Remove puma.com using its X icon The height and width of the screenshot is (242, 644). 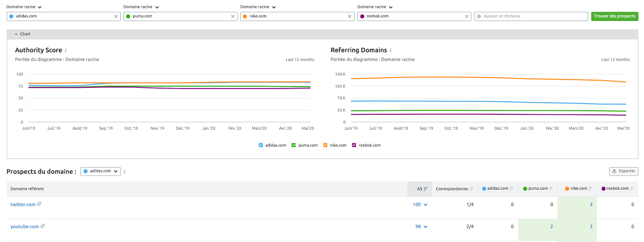pos(233,17)
